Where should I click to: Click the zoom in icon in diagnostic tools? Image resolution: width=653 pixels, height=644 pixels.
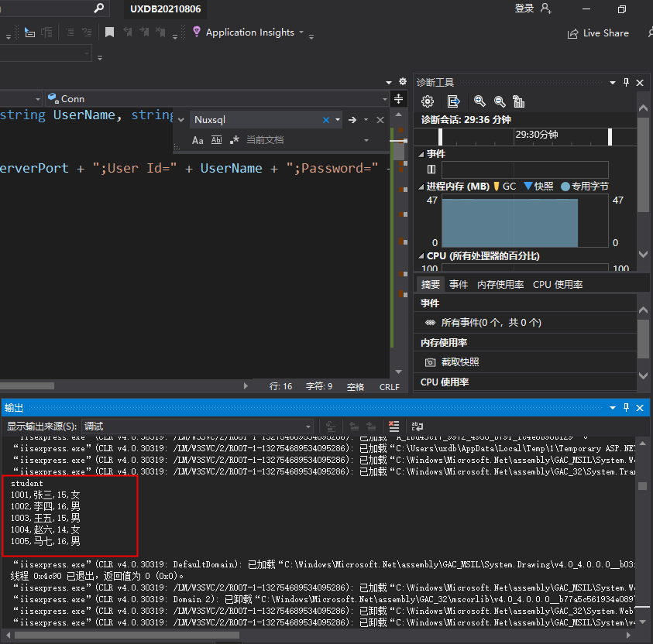pyautogui.click(x=479, y=101)
